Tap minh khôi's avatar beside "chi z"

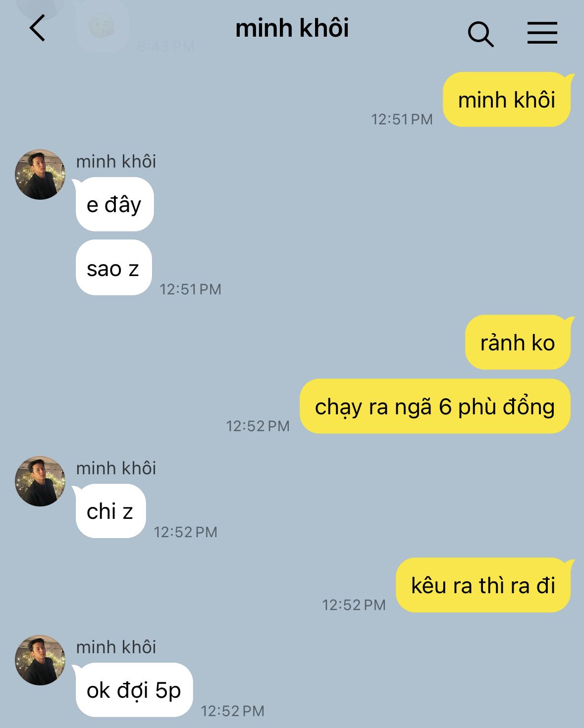[40, 481]
